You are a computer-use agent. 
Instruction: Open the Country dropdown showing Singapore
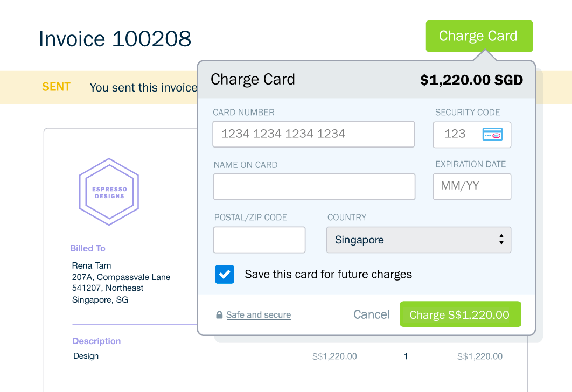418,240
